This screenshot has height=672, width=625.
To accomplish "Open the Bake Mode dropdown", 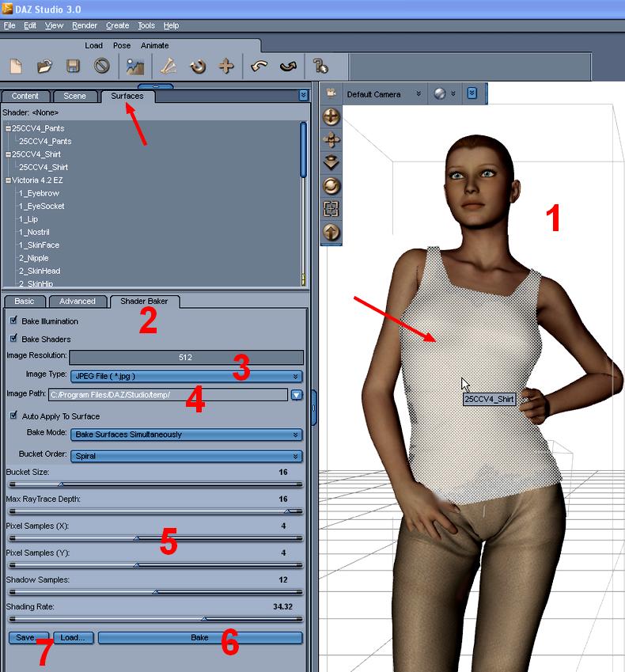I will [187, 435].
